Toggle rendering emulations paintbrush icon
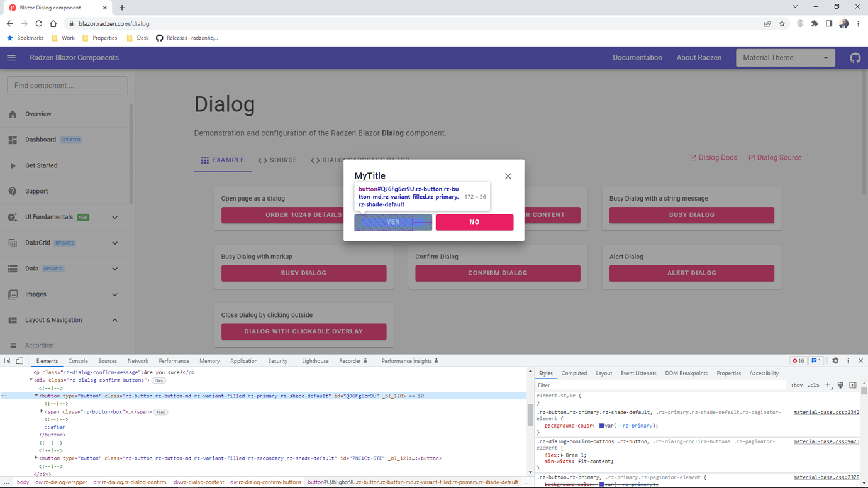Image resolution: width=868 pixels, height=488 pixels. 840,385
